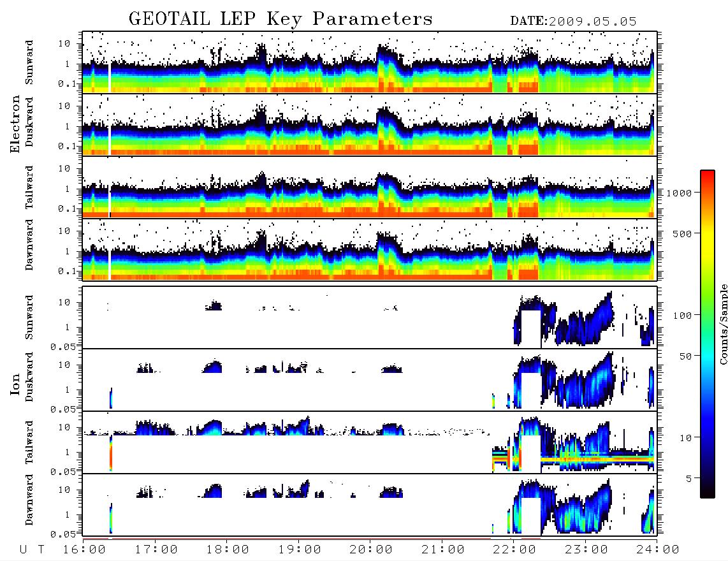Select the Ion 'Tailward' axis label

point(29,442)
